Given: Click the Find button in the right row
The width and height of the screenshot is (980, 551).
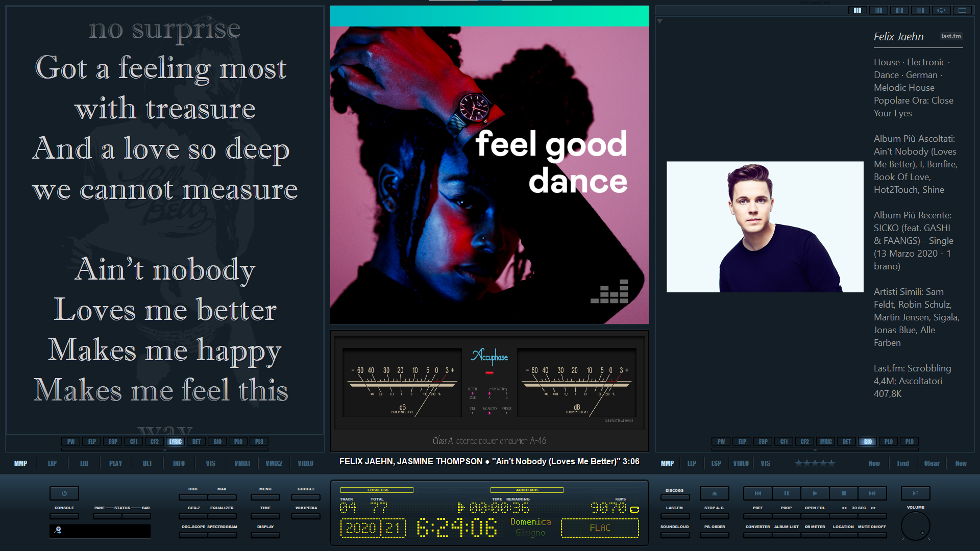Looking at the screenshot, I should click(903, 463).
